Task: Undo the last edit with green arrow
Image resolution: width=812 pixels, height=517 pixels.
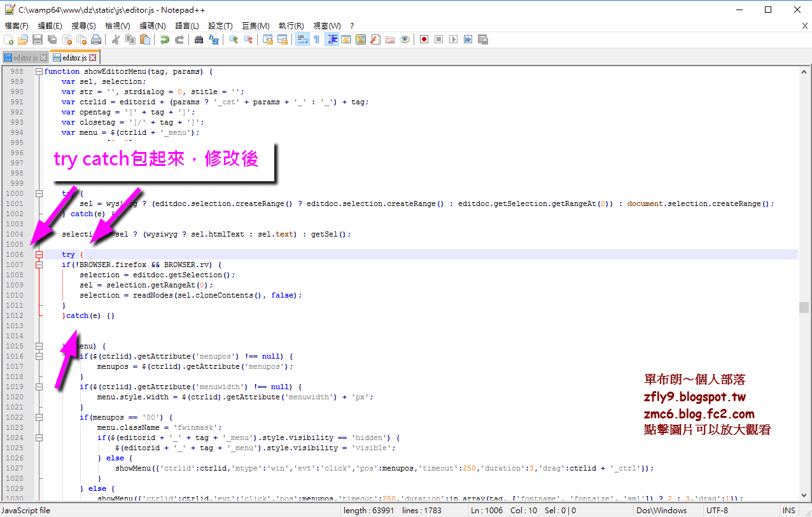Action: pyautogui.click(x=165, y=39)
